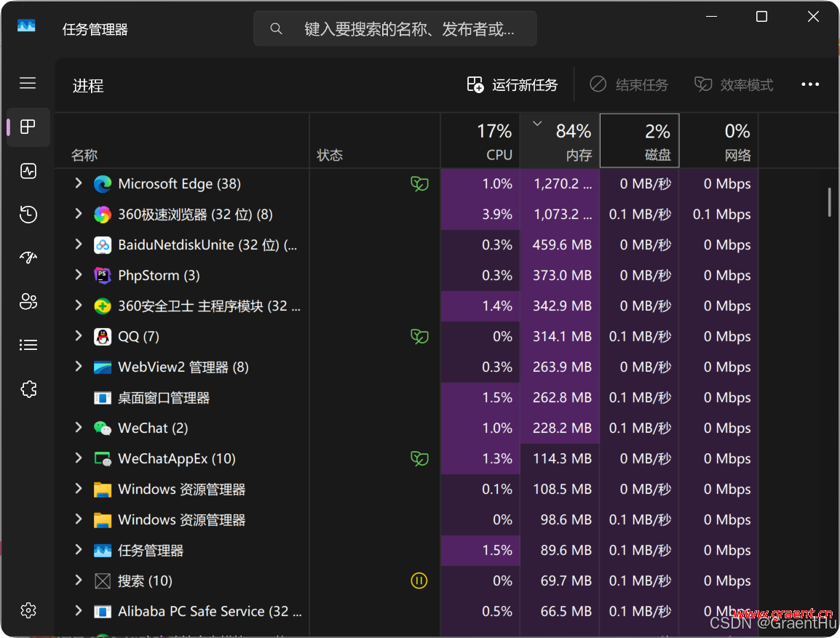This screenshot has height=638, width=840.
Task: Click the Task Manager app icon in title bar
Action: [x=26, y=25]
